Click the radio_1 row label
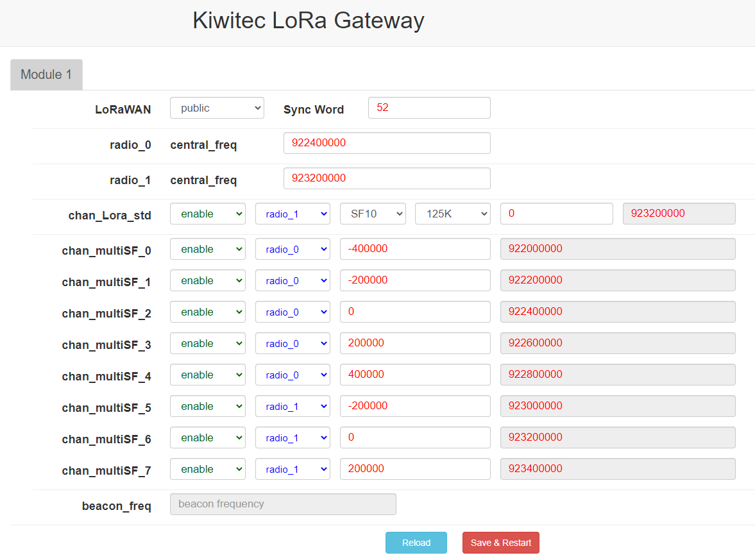 tap(130, 180)
